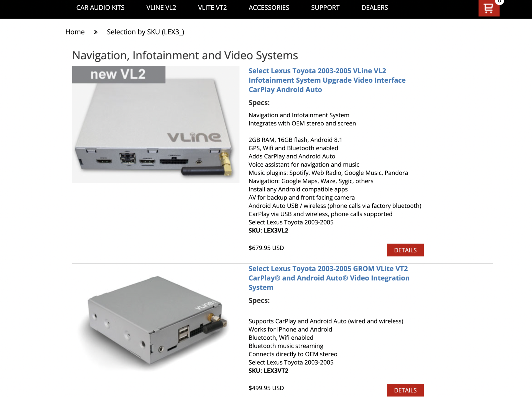The width and height of the screenshot is (532, 397).
Task: View DETAILS for the $499.95 product
Action: [x=405, y=390]
